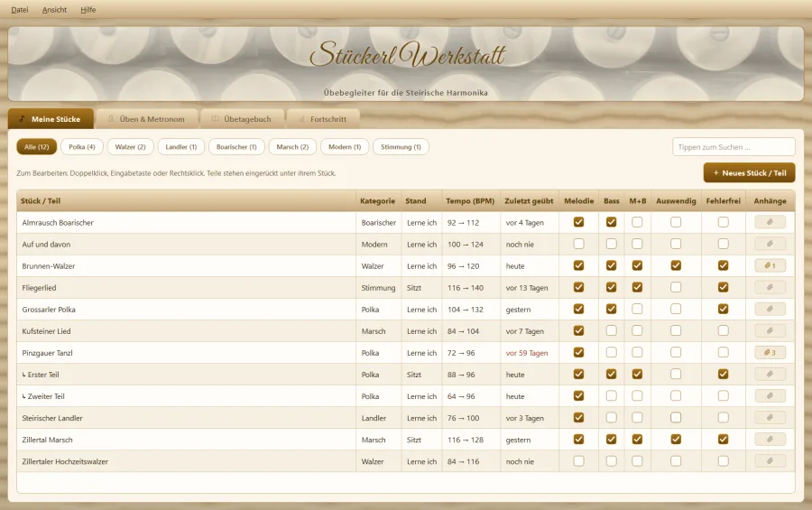Viewport: 812px width, 510px height.
Task: Select the indented Erster Teil entry
Action: (x=41, y=375)
